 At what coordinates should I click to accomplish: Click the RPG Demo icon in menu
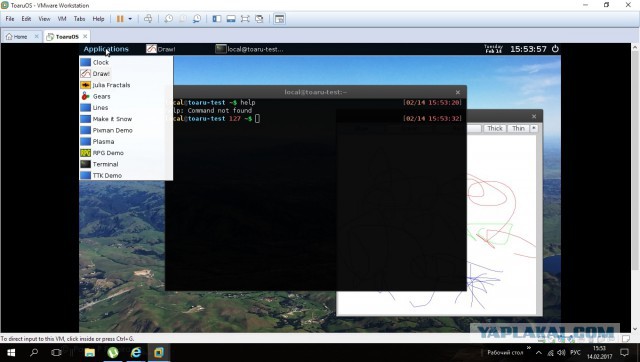[x=85, y=153]
